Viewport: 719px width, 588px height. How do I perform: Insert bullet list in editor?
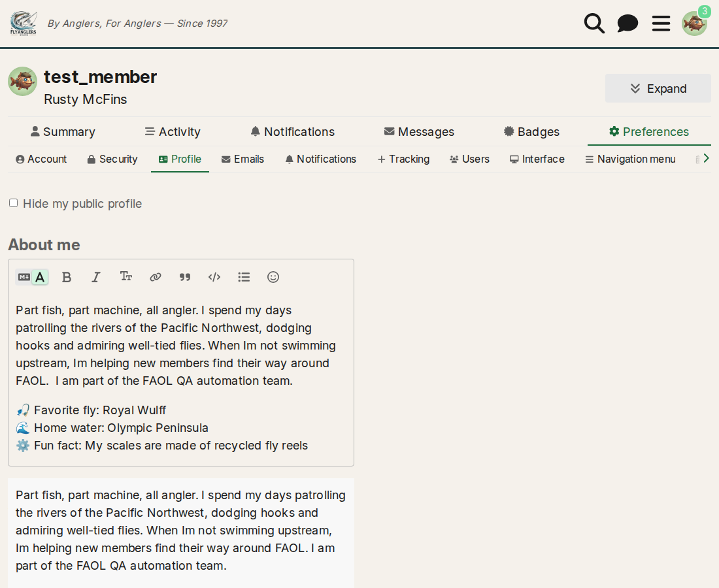tap(244, 277)
